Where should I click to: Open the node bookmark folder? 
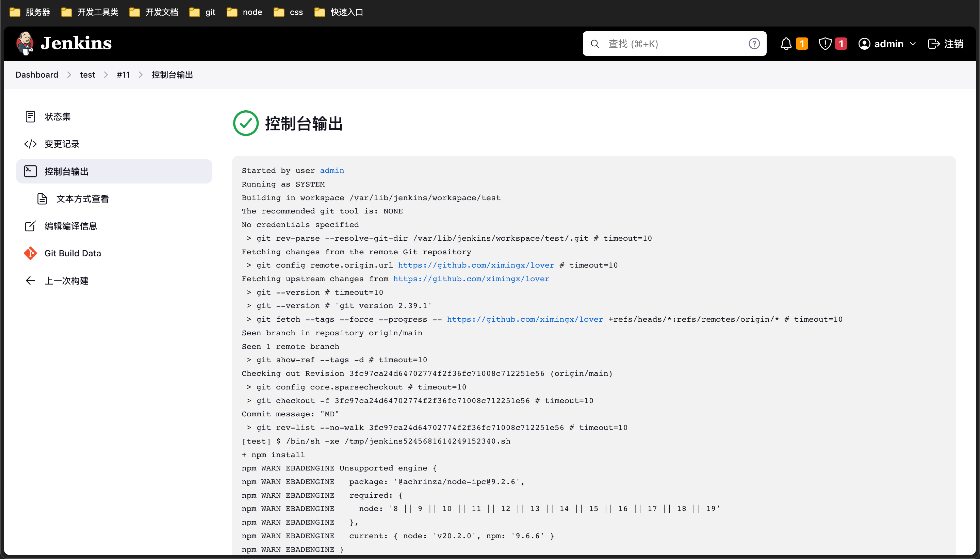[x=244, y=12]
